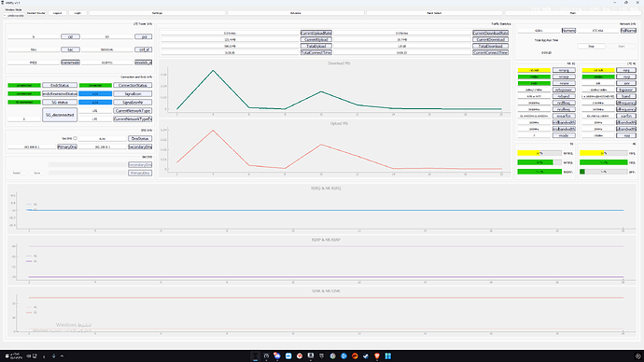
Task: Click the LTE txpower button
Action: [626, 90]
